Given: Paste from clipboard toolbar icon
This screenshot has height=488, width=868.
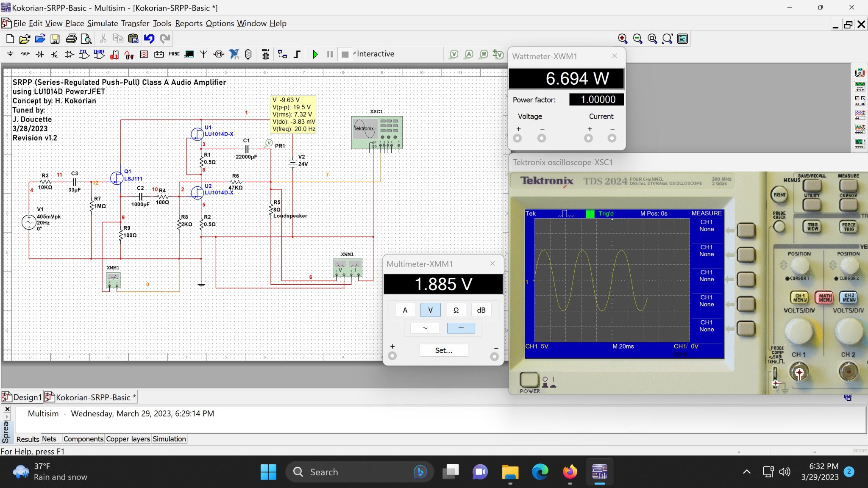Looking at the screenshot, I should pyautogui.click(x=133, y=39).
